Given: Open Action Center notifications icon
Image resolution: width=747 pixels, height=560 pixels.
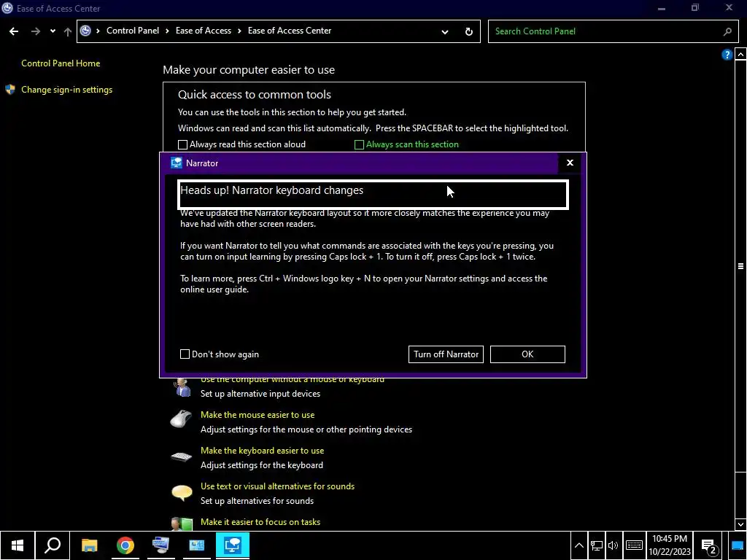Looking at the screenshot, I should (x=709, y=546).
